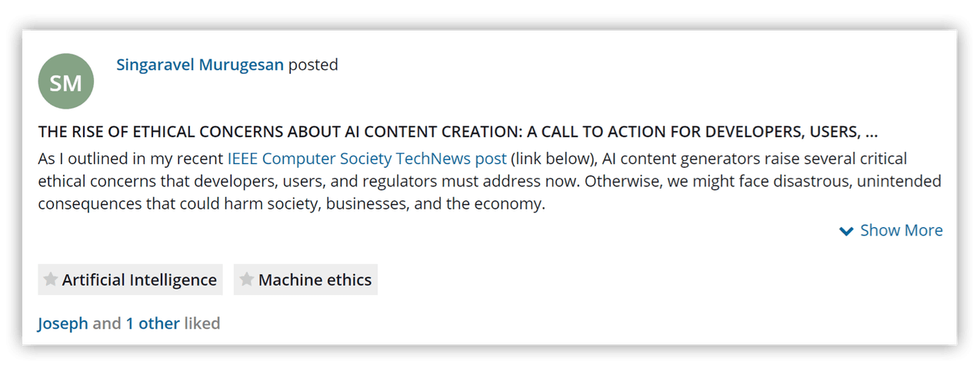
Task: Toggle the Machine ethics star
Action: 247,280
